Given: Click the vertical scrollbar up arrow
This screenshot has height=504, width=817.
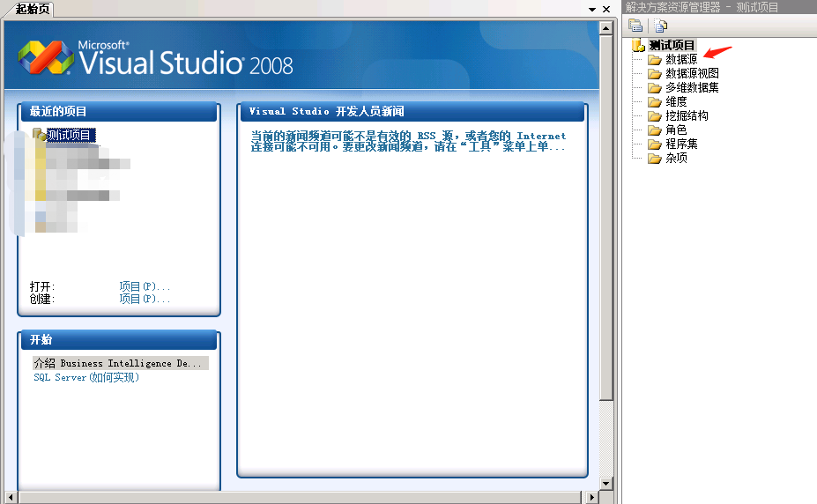Looking at the screenshot, I should pos(605,28).
